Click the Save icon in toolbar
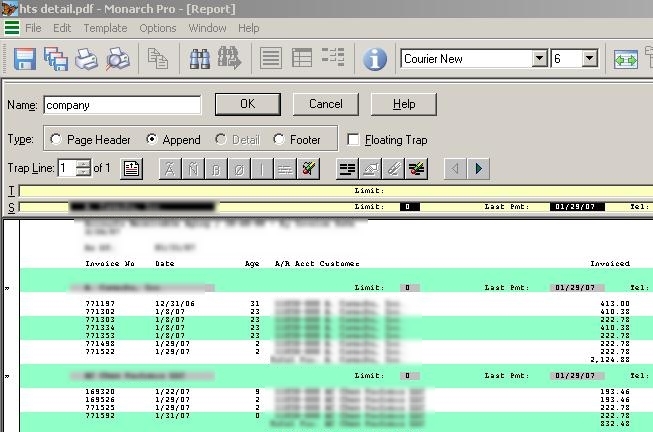This screenshot has height=432, width=653. (24, 60)
